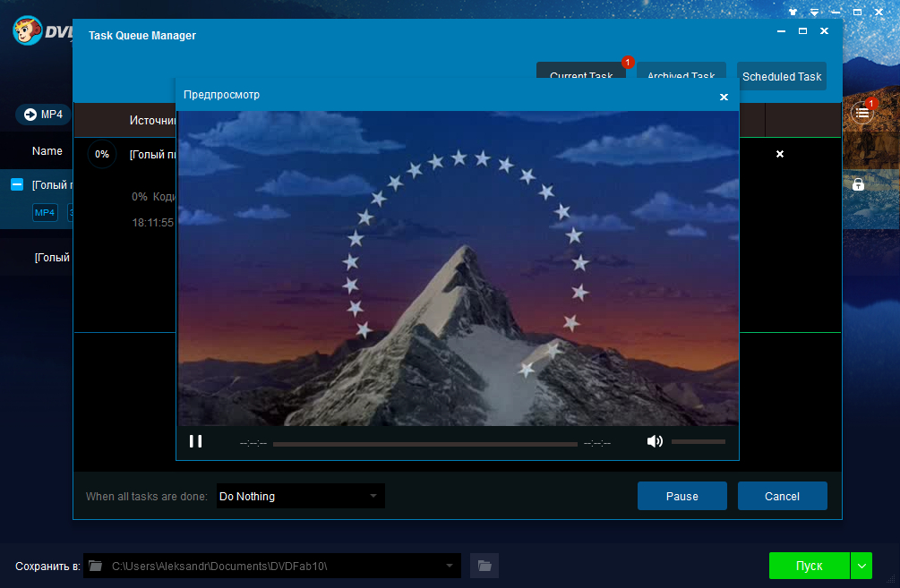Toggle the MP4 format badge under the title
This screenshot has width=900, height=588.
(45, 212)
